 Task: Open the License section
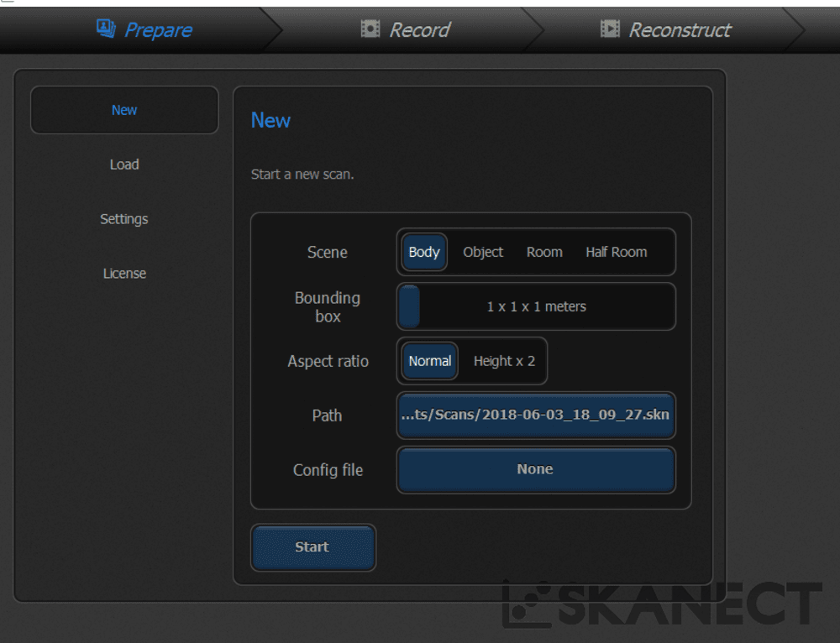(x=124, y=274)
